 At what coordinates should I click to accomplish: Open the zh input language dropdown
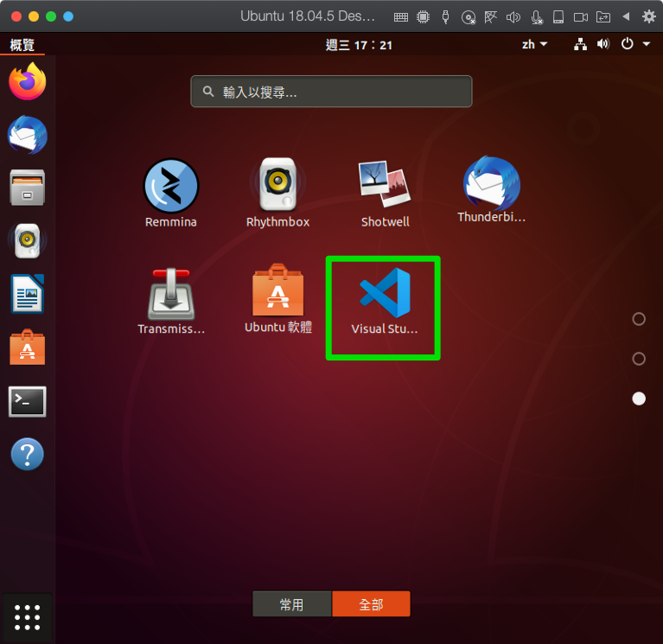pos(534,44)
